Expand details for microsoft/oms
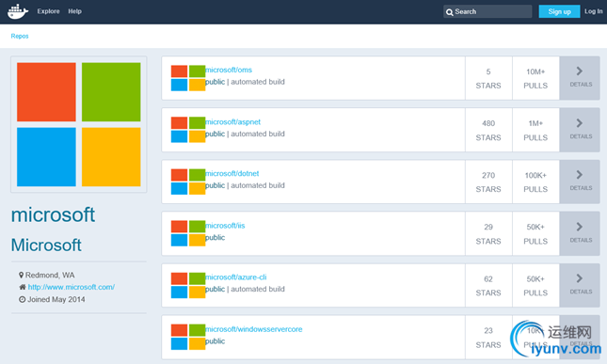 point(580,78)
